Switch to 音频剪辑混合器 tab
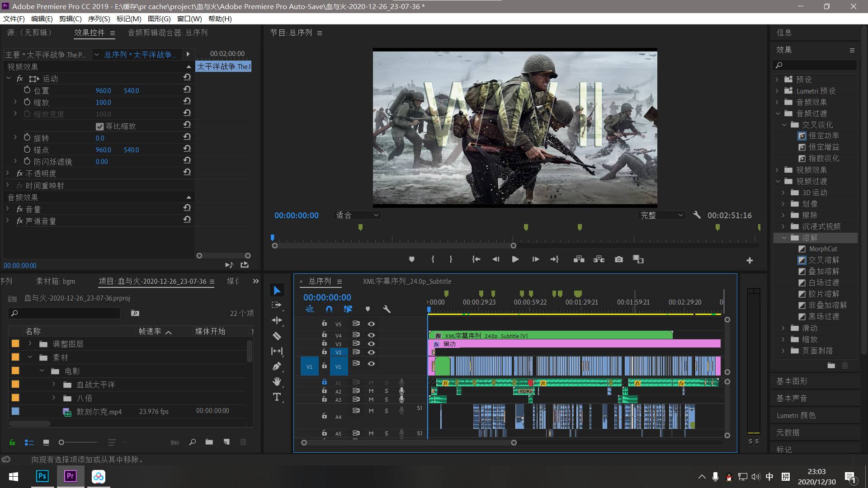The height and width of the screenshot is (488, 868). tap(168, 33)
